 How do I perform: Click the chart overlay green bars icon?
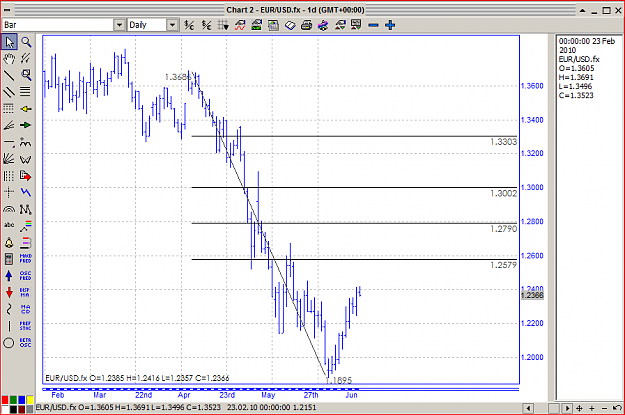(256, 25)
